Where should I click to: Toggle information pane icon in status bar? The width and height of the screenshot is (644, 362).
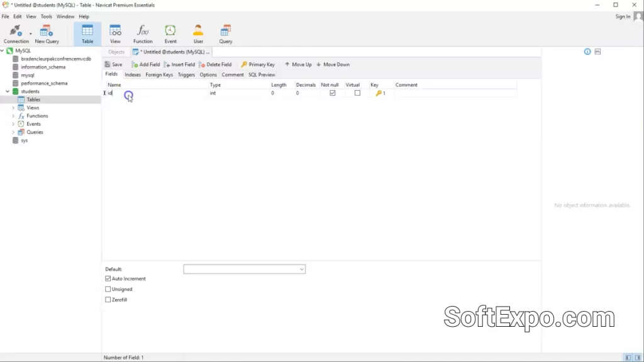[x=638, y=358]
